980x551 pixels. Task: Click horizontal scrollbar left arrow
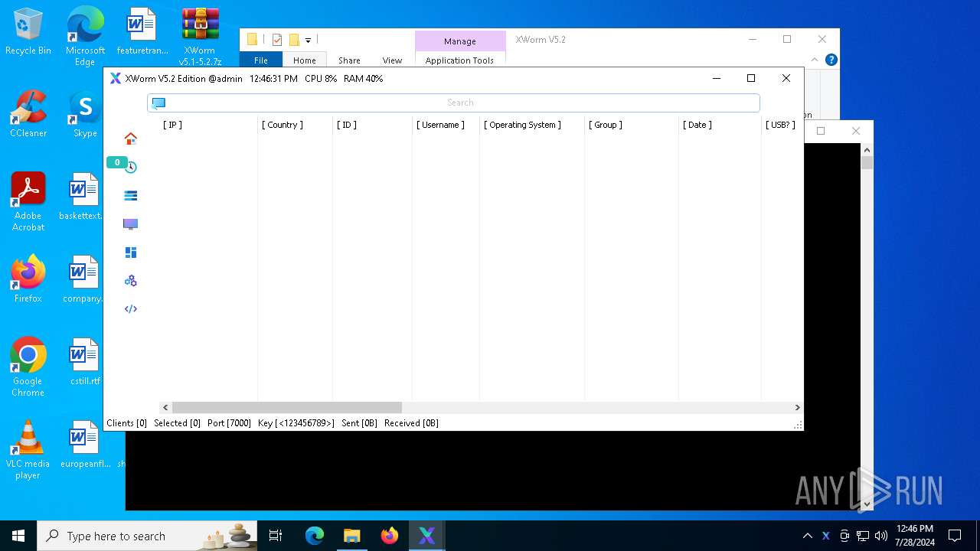(x=165, y=407)
